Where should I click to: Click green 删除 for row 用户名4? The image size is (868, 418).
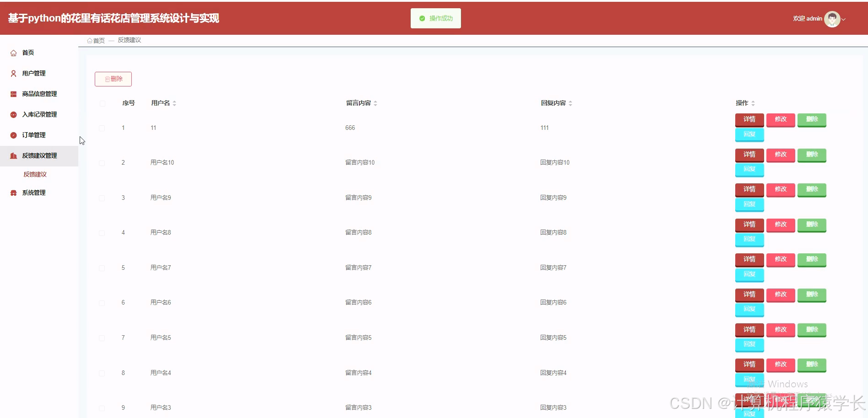[812, 364]
